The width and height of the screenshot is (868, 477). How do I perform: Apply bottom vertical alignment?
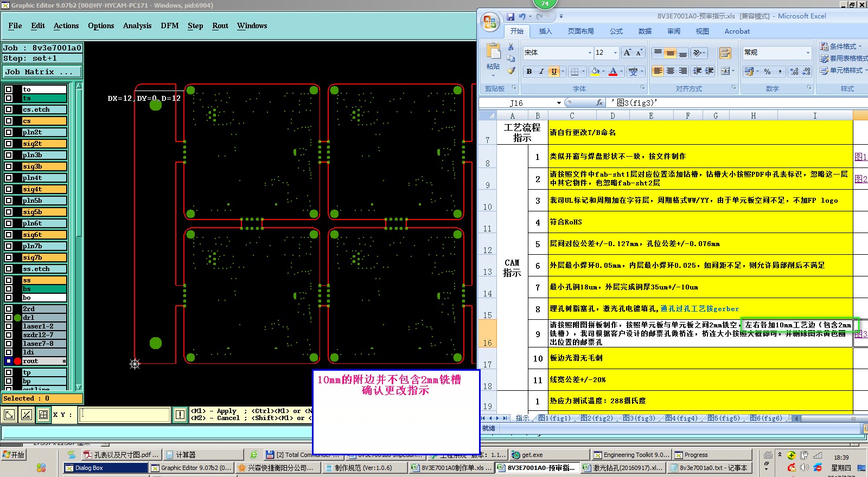pos(683,53)
